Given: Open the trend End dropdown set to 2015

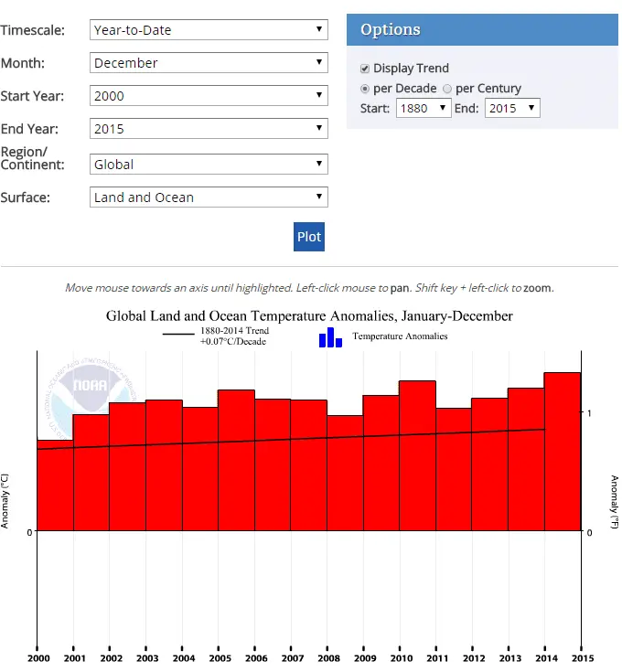Looking at the screenshot, I should click(512, 108).
